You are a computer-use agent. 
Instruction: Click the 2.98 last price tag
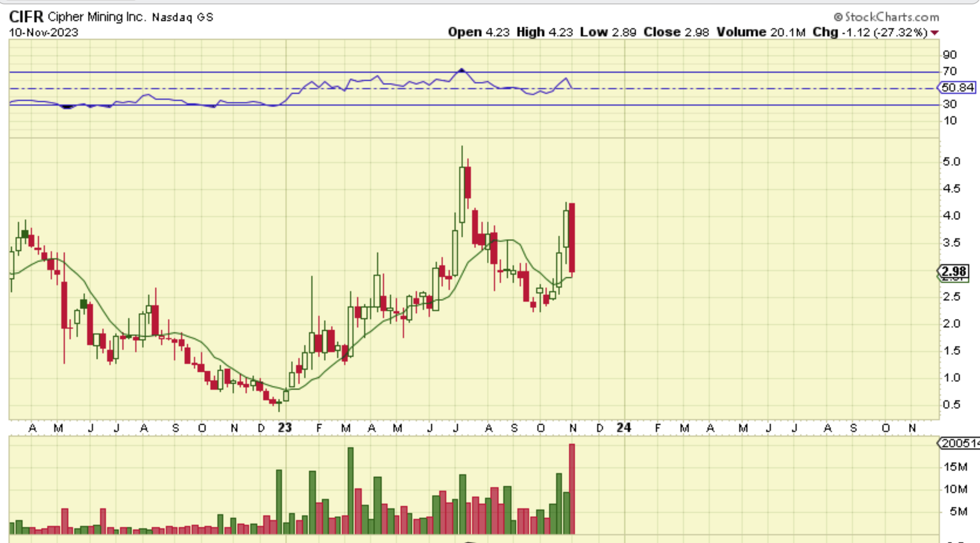click(954, 271)
